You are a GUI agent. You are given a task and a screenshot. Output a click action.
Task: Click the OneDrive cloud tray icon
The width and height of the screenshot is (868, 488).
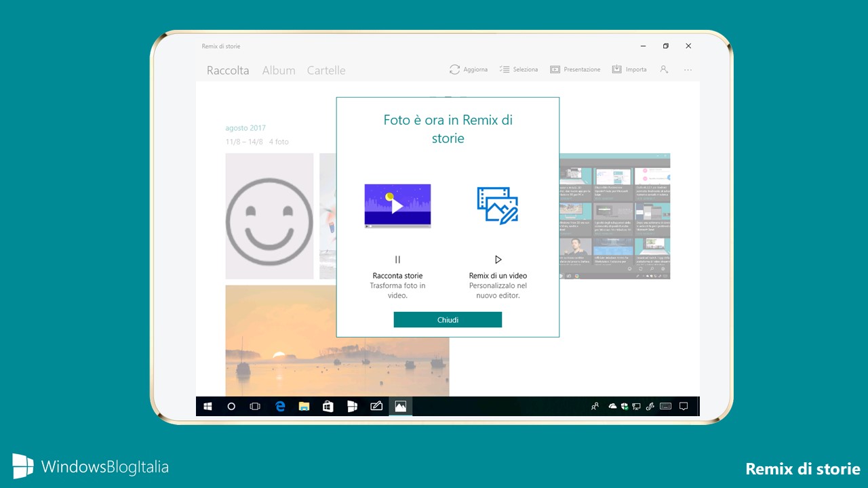click(612, 407)
